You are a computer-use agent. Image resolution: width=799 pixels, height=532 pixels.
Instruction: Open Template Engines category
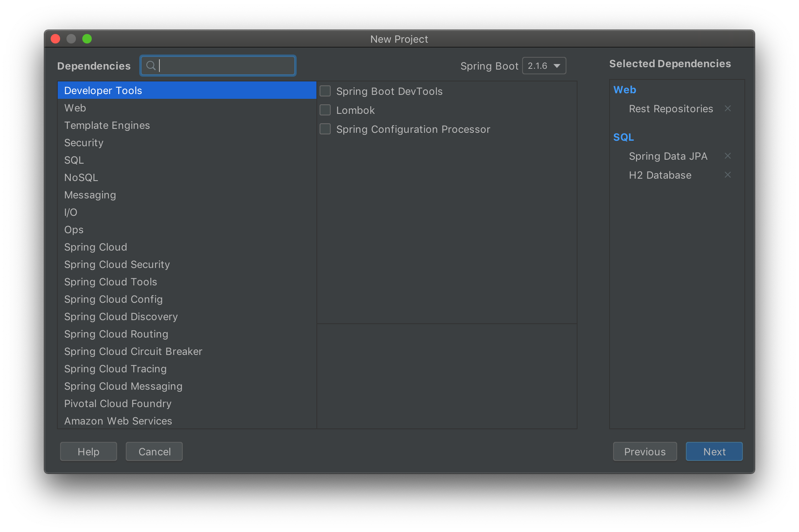pyautogui.click(x=187, y=125)
